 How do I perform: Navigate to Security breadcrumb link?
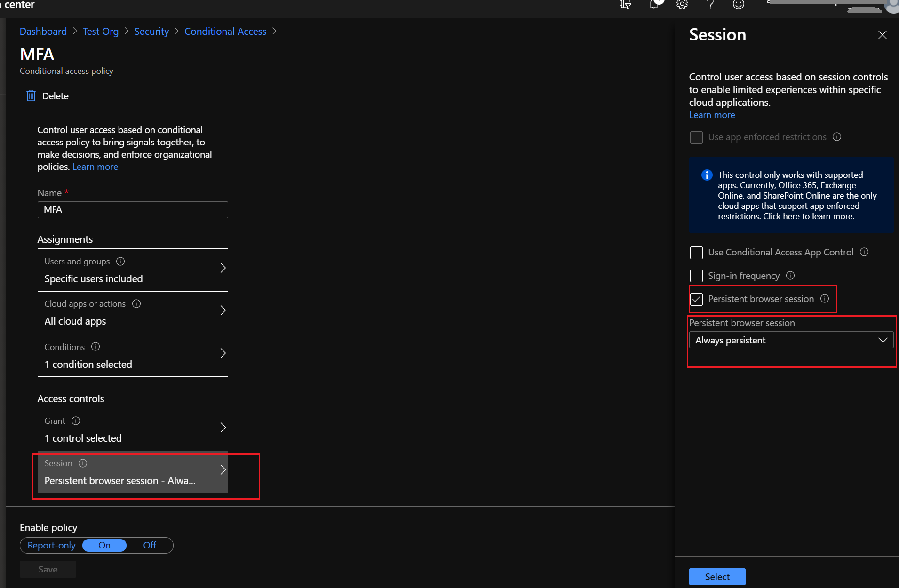click(x=151, y=32)
